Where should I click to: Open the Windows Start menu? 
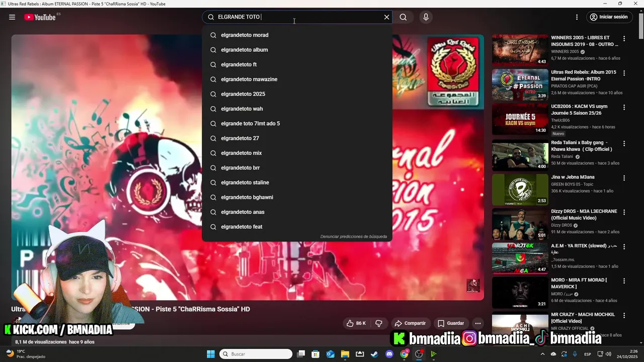(211, 354)
